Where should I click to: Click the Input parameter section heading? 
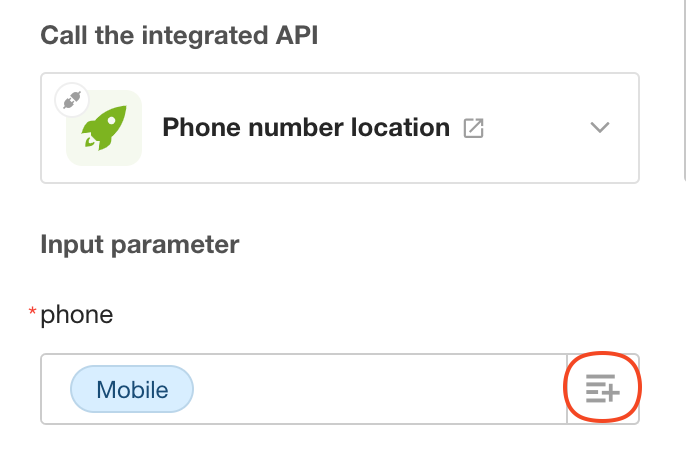click(140, 245)
